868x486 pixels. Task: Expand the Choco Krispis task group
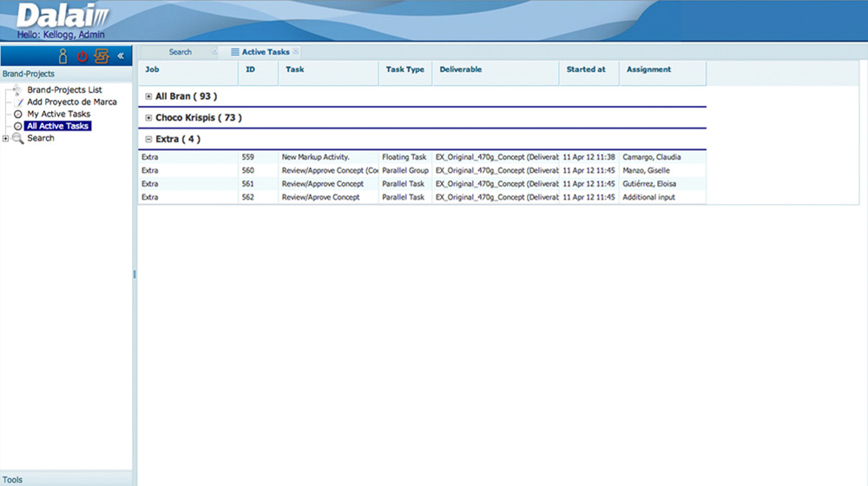pyautogui.click(x=148, y=118)
